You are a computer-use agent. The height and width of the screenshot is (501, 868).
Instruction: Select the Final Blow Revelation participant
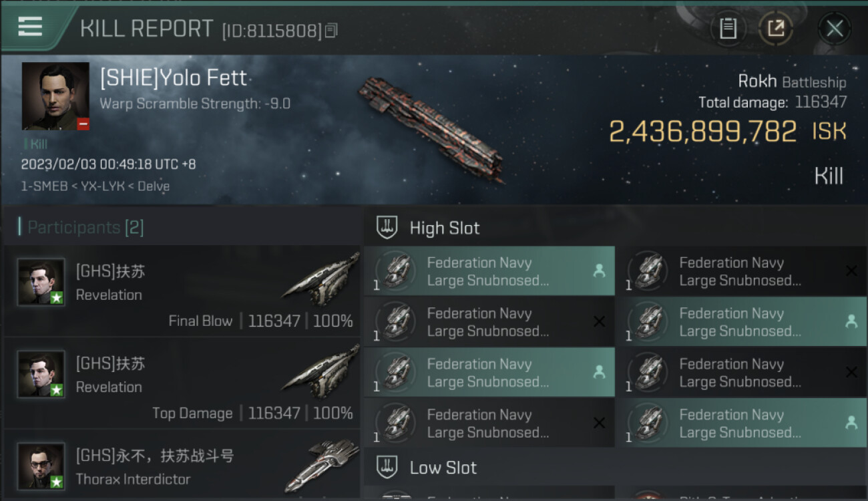182,291
